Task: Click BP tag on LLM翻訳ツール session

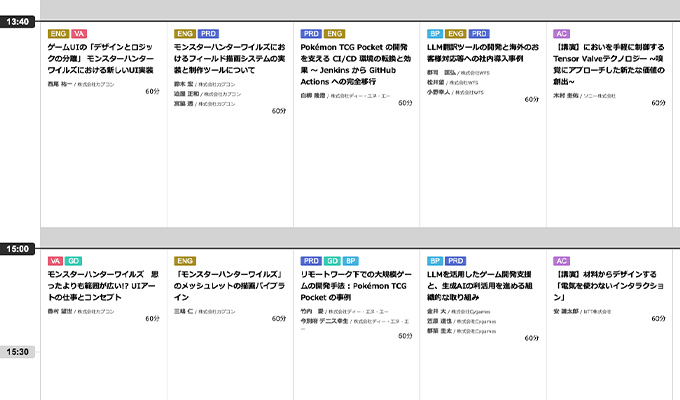Action: pyautogui.click(x=435, y=34)
